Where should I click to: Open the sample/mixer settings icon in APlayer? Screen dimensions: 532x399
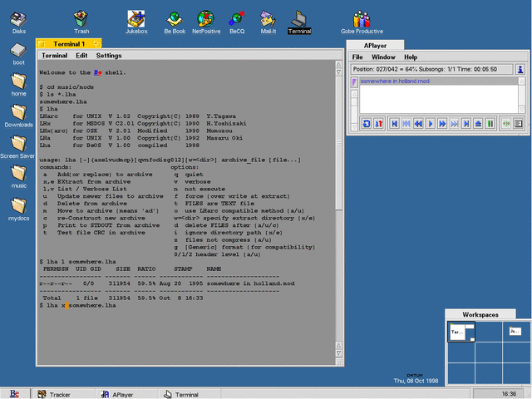506,124
